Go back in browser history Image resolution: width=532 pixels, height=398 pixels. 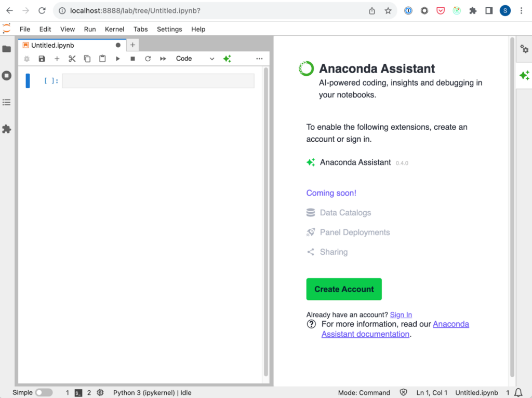coord(9,11)
